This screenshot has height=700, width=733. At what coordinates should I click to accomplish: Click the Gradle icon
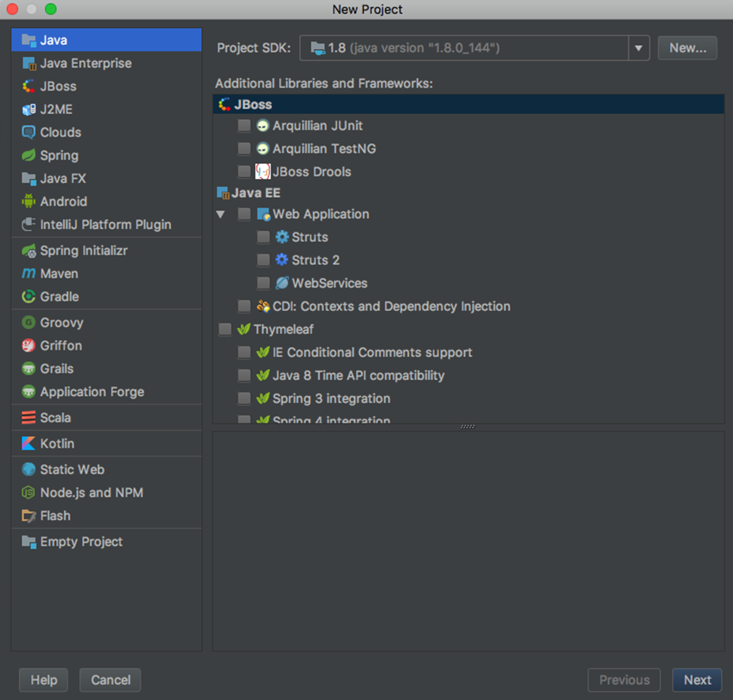[29, 297]
